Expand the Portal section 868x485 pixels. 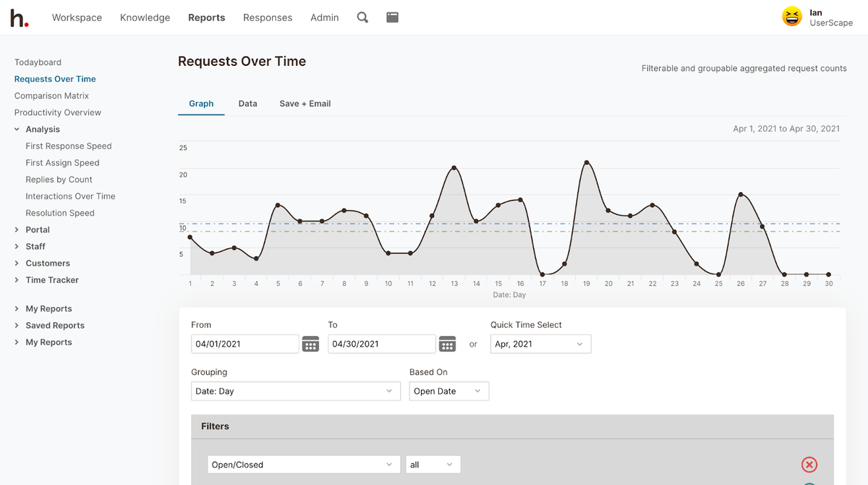[x=17, y=229]
